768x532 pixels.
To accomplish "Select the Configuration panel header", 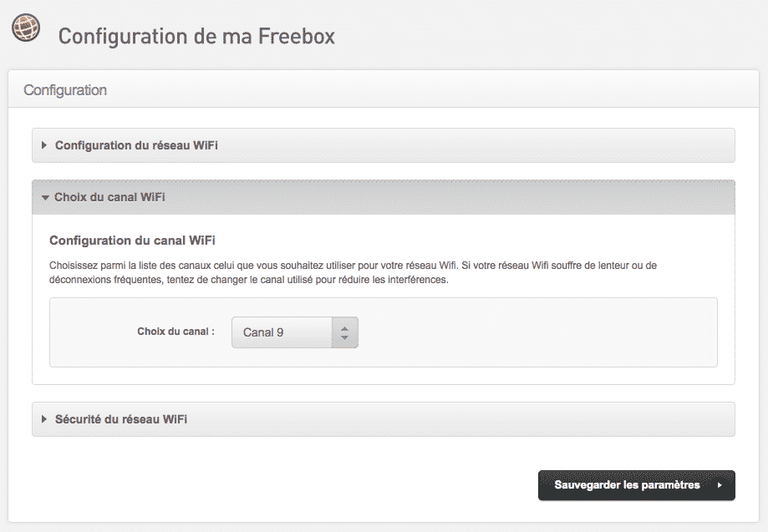I will [x=65, y=90].
